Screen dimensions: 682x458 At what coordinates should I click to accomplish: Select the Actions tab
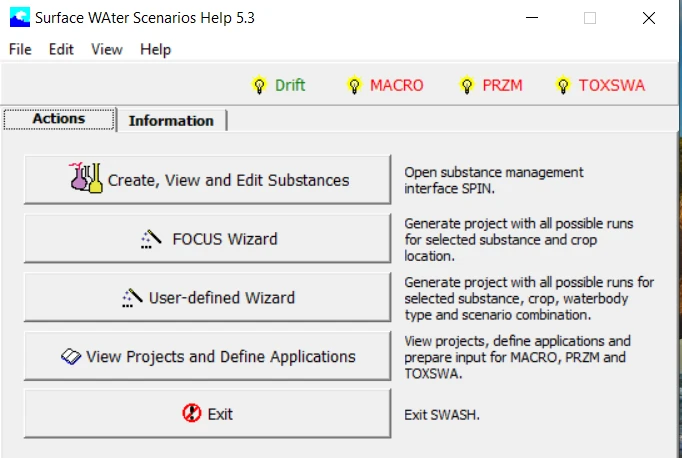click(59, 118)
